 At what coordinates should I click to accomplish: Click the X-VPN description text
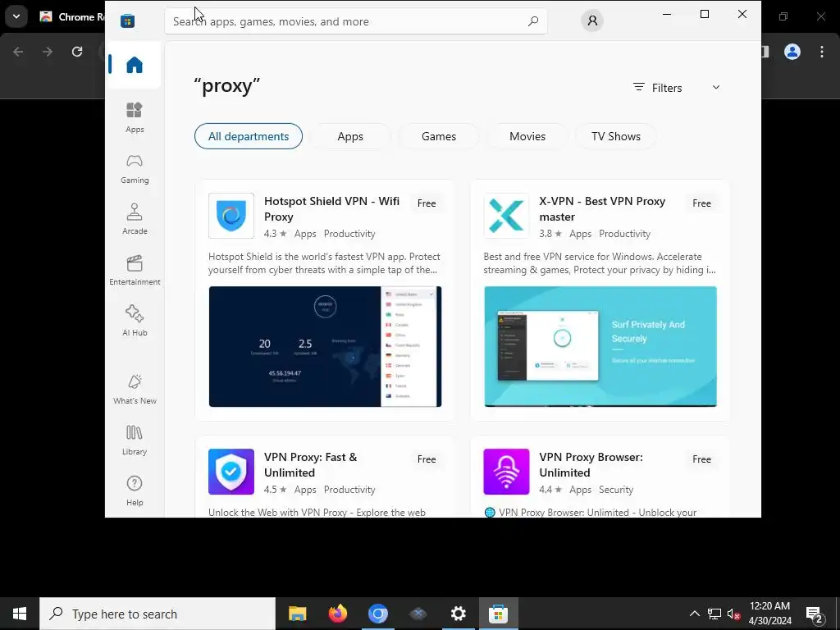pyautogui.click(x=600, y=263)
